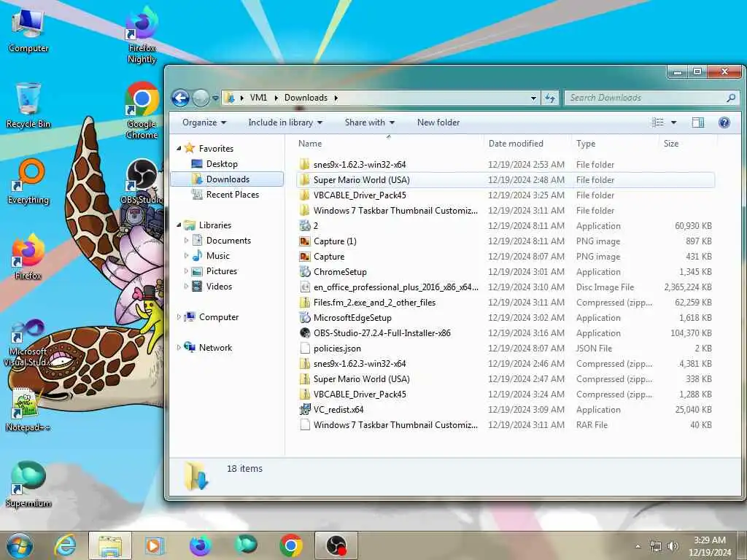The height and width of the screenshot is (560, 747).
Task: Open the Include in library dropdown
Action: [x=285, y=122]
